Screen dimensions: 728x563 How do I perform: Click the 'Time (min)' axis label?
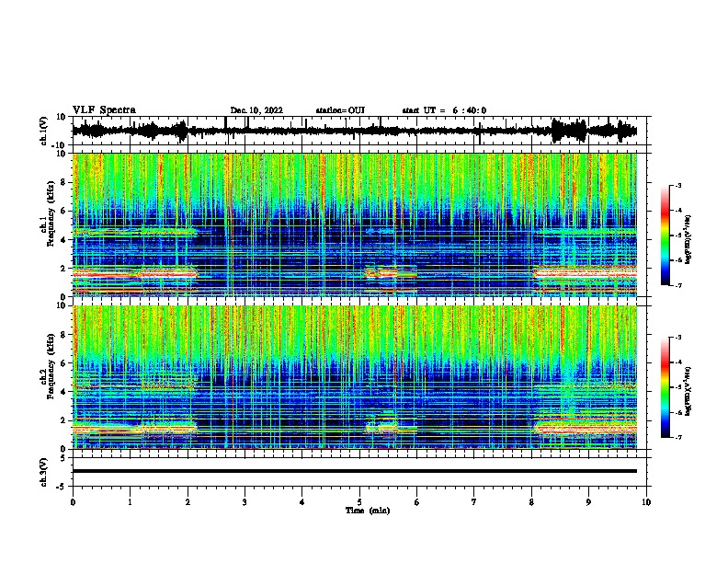pyautogui.click(x=368, y=511)
